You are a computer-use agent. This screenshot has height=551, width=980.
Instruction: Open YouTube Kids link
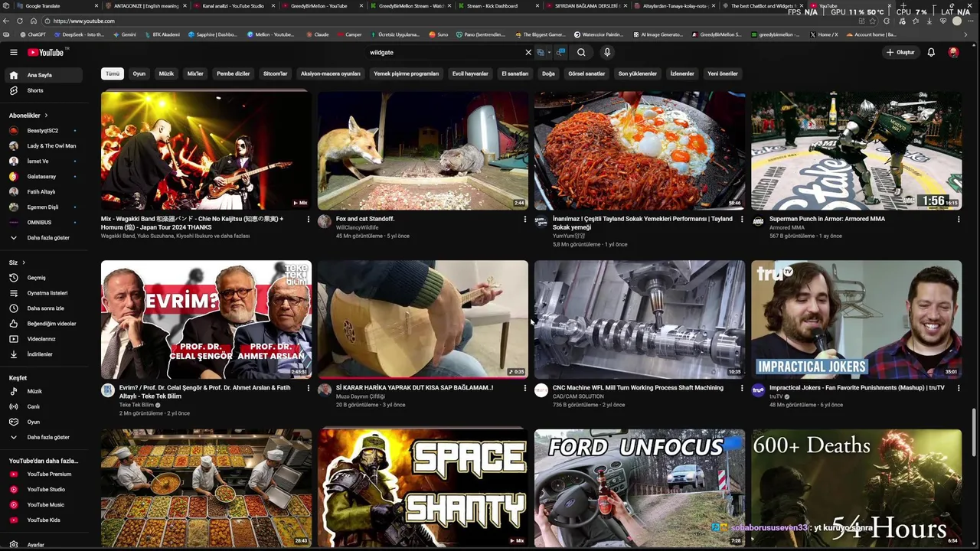click(44, 520)
